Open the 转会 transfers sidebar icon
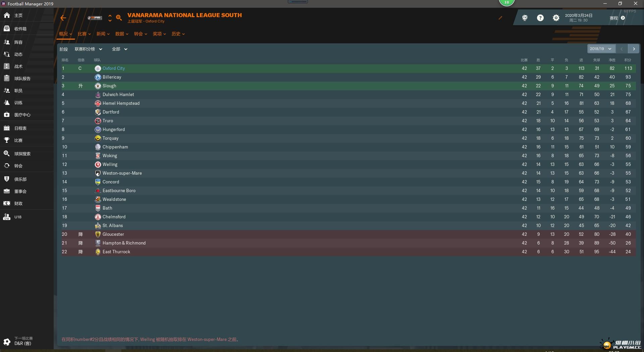 click(x=7, y=166)
